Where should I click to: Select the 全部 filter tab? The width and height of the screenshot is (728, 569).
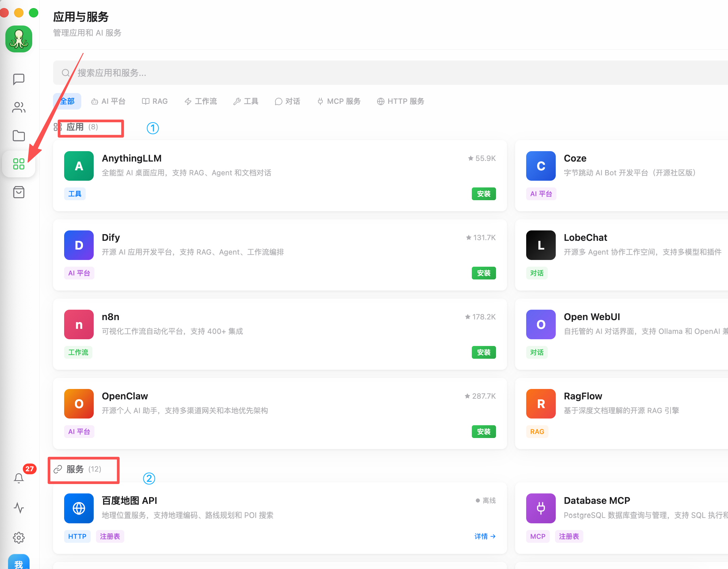[67, 101]
